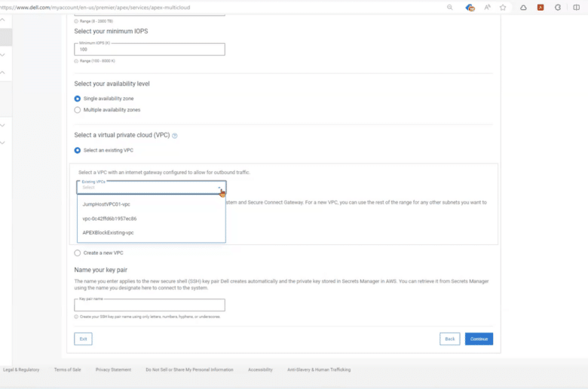Pick JumpHostVPC01-vpc from the list
The image size is (588, 389).
click(x=151, y=204)
